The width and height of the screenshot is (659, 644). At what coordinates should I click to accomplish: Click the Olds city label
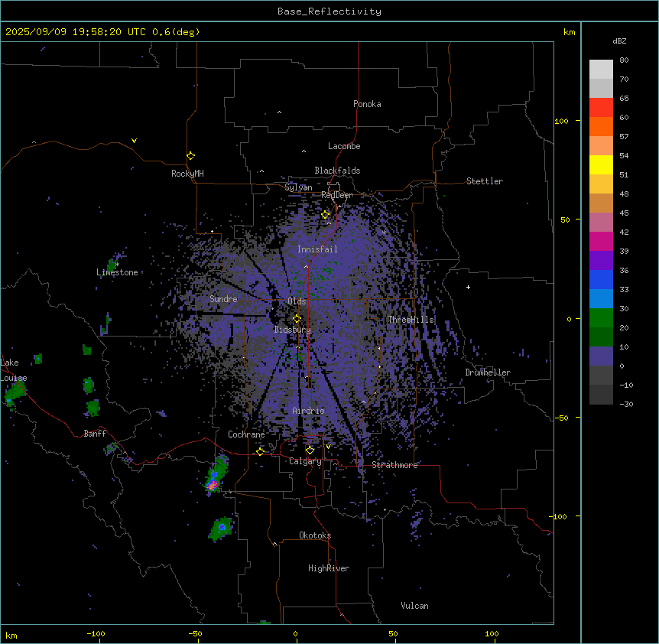(297, 301)
